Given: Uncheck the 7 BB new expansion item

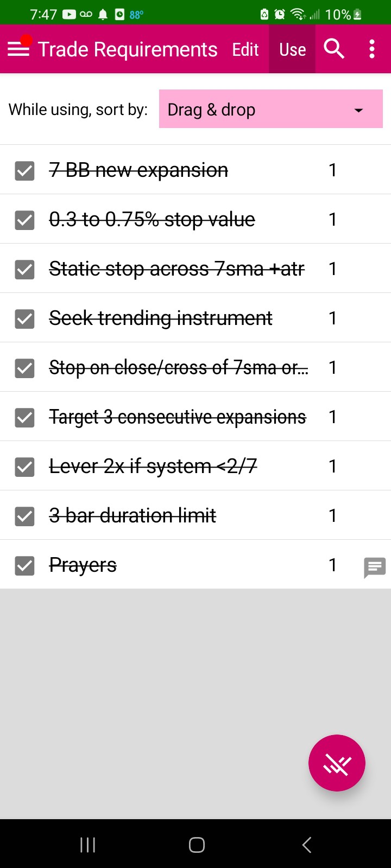Looking at the screenshot, I should [24, 171].
